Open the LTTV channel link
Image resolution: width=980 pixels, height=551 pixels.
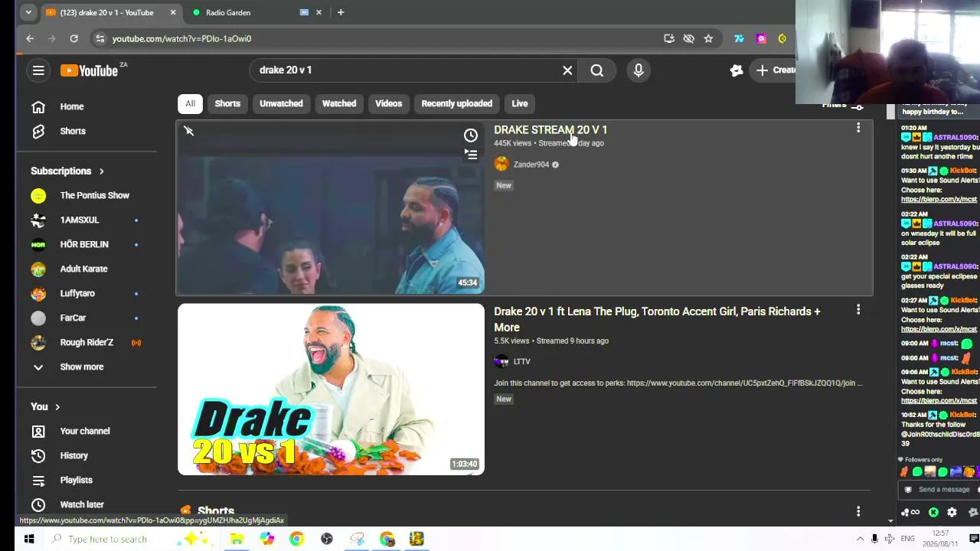point(522,361)
